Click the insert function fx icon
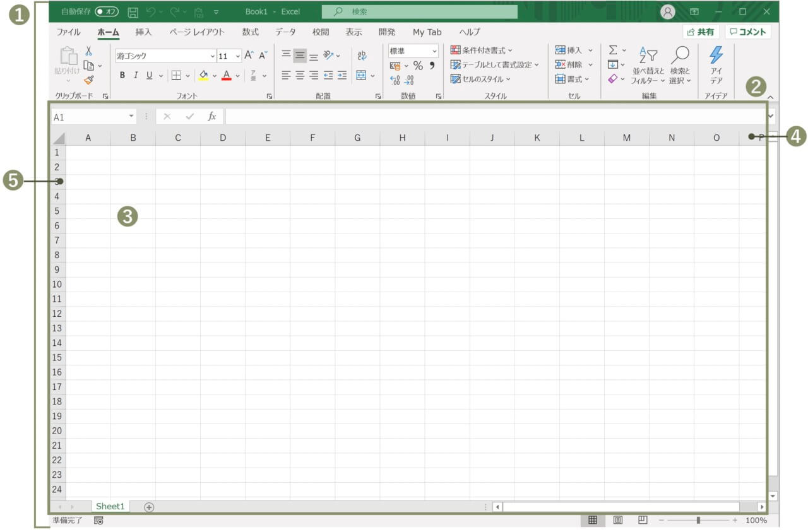808x532 pixels. pyautogui.click(x=212, y=117)
